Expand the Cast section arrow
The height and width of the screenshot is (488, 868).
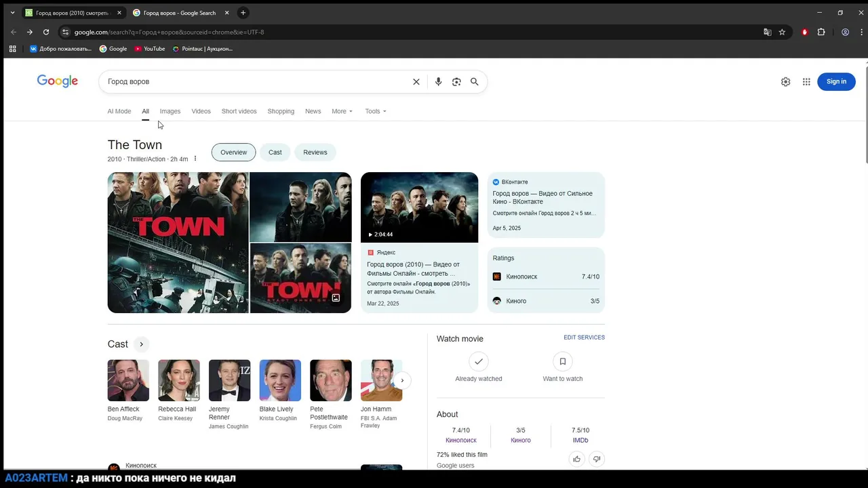coord(141,344)
